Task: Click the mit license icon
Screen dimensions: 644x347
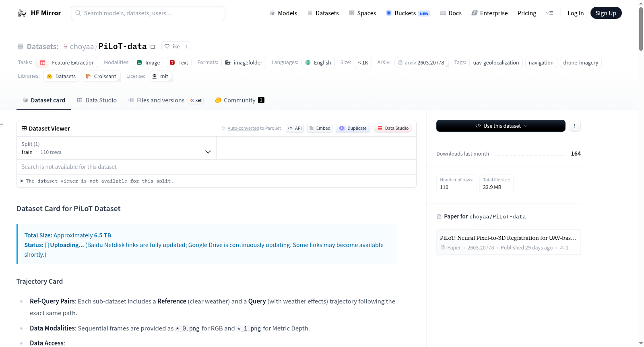Action: [155, 76]
